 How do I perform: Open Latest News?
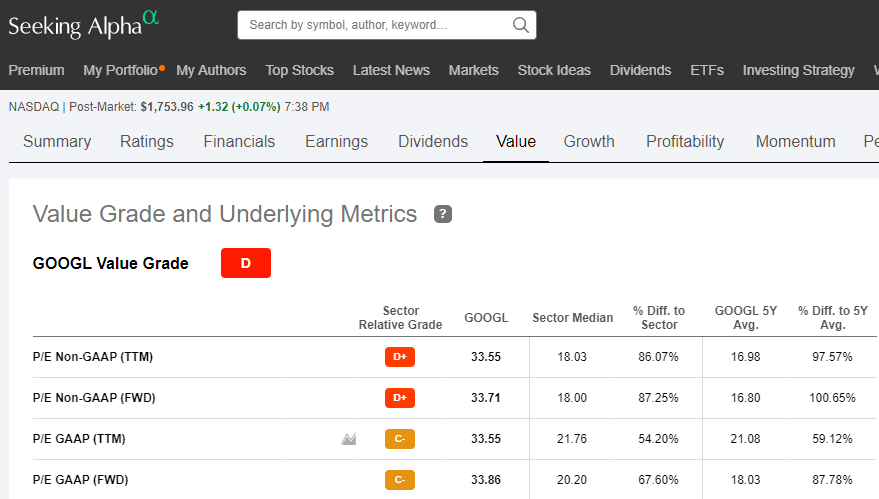(x=391, y=70)
